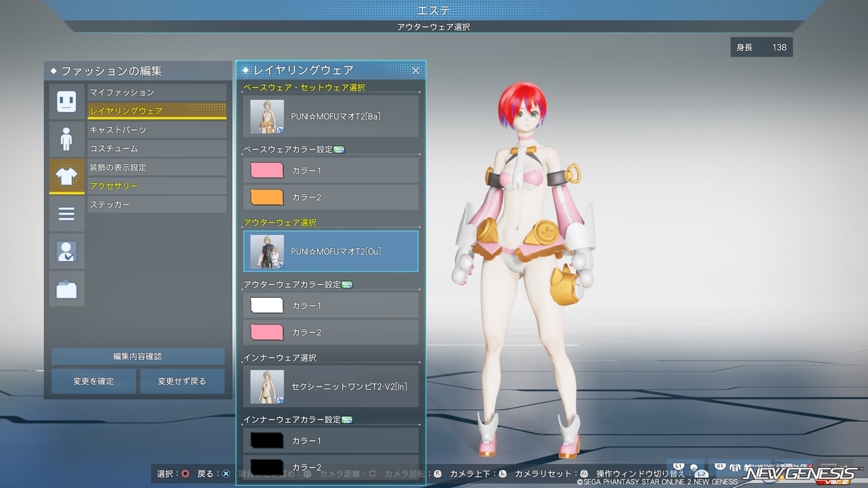Pick outerwear pink カラー2 swatch
Image resolution: width=868 pixels, height=488 pixels.
pyautogui.click(x=267, y=332)
